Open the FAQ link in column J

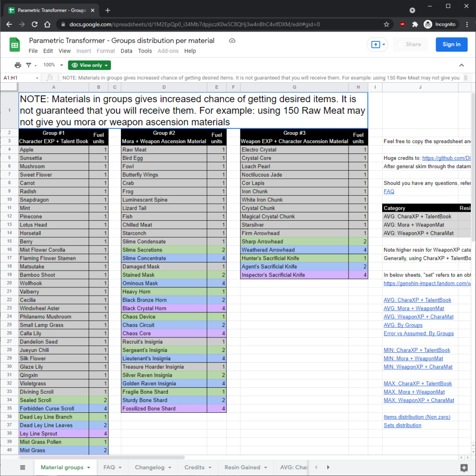click(x=389, y=192)
